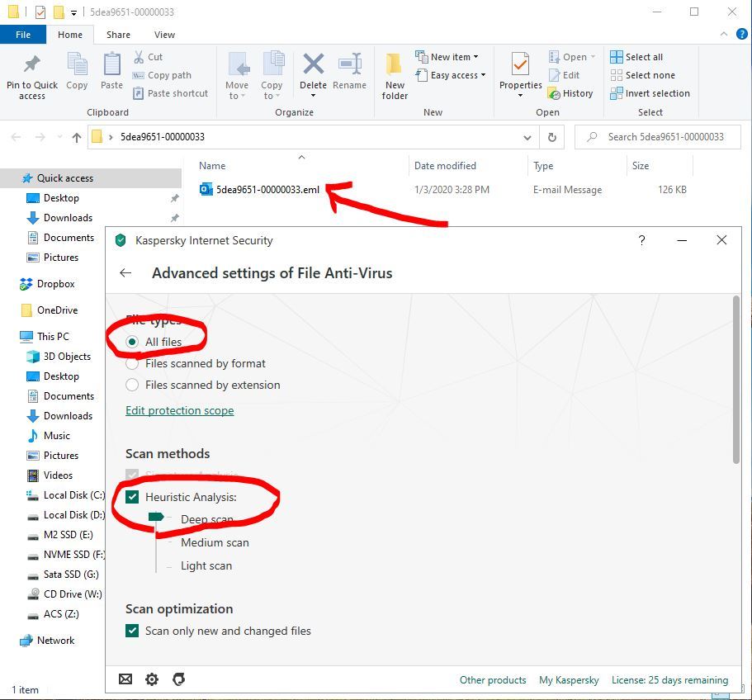Uncheck Scan only new and changed files
Viewport: 752px width, 700px height.
pyautogui.click(x=132, y=631)
